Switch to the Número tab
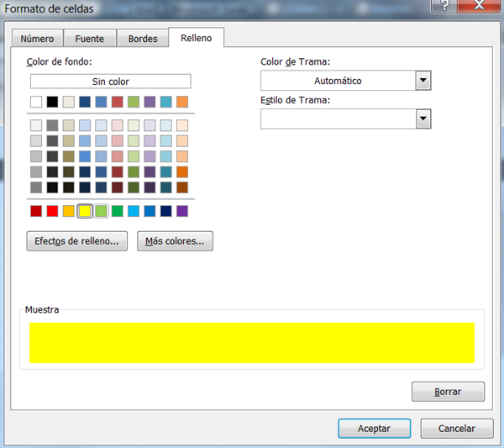 [x=37, y=39]
